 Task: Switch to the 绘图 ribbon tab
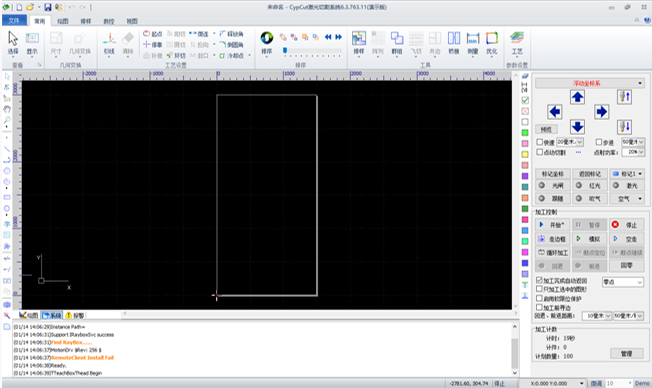(x=62, y=21)
